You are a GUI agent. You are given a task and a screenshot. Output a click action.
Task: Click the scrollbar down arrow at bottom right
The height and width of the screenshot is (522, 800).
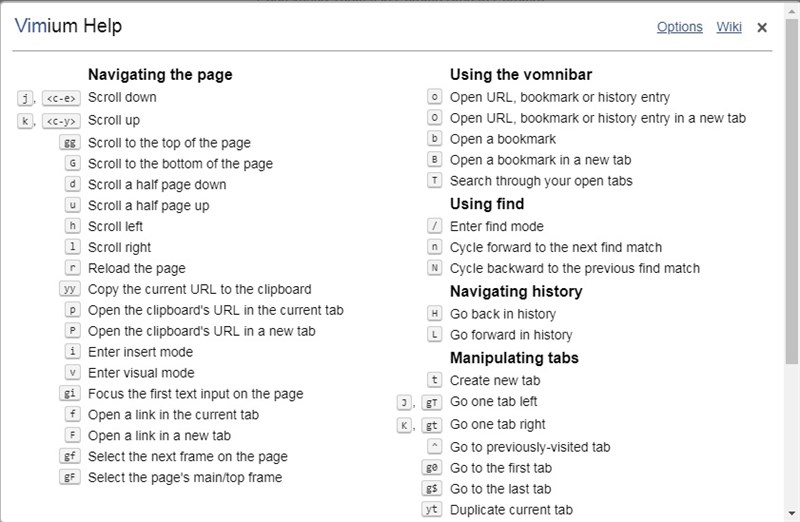[792, 513]
